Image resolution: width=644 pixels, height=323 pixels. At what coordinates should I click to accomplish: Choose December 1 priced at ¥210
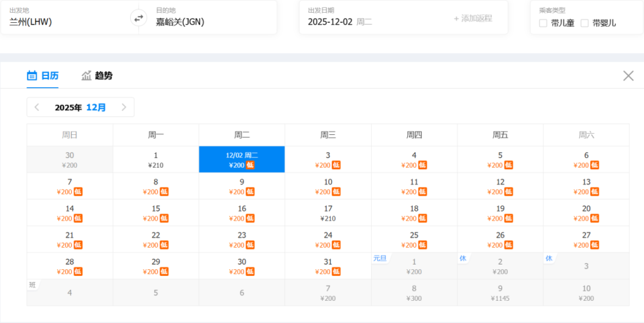pyautogui.click(x=156, y=160)
